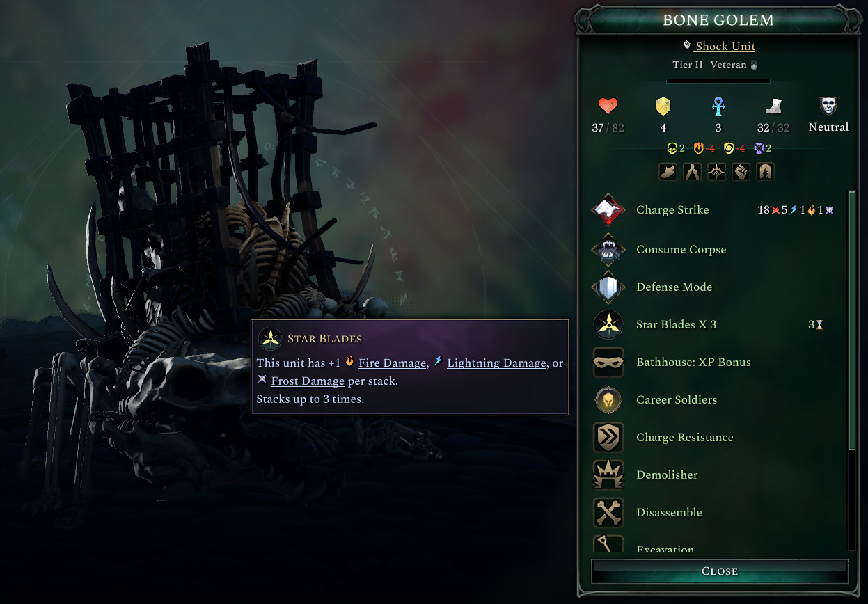Click the blight resistance skull shield icon
The image size is (868, 604).
click(x=672, y=148)
